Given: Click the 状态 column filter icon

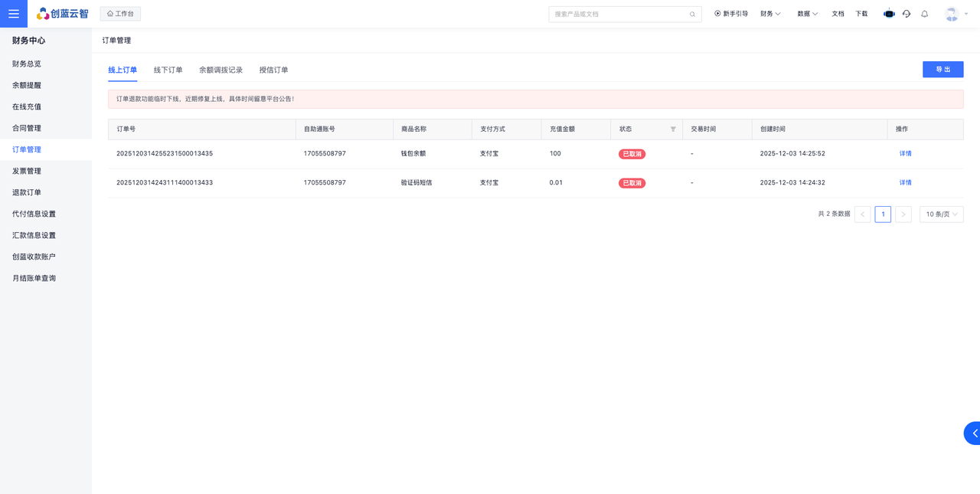Looking at the screenshot, I should click(673, 129).
